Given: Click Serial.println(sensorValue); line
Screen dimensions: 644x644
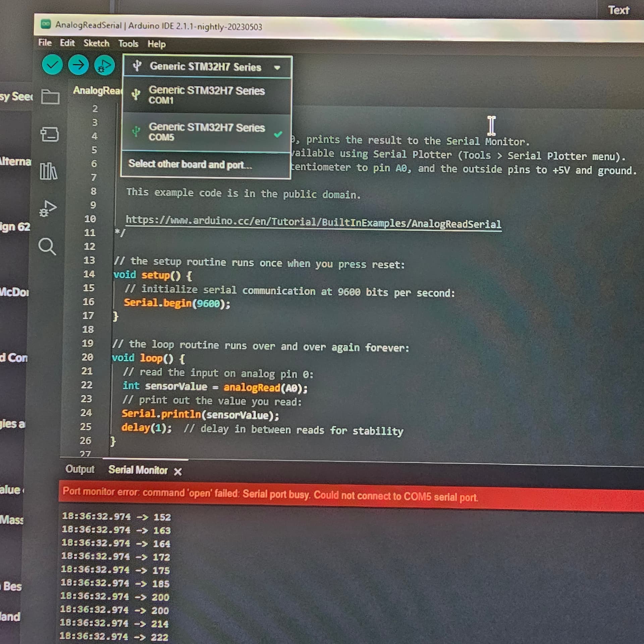Looking at the screenshot, I should pyautogui.click(x=200, y=415).
